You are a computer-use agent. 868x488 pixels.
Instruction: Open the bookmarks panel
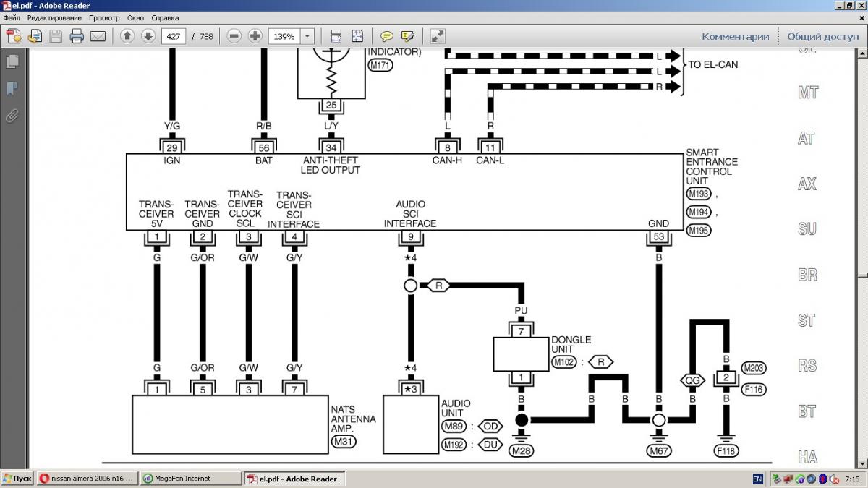12,88
